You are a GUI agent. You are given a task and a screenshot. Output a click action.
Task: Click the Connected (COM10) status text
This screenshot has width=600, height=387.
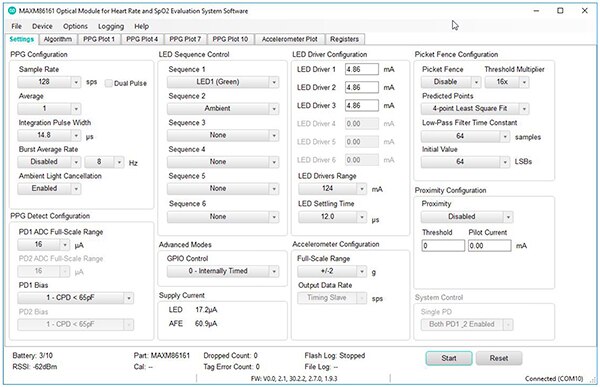554,379
